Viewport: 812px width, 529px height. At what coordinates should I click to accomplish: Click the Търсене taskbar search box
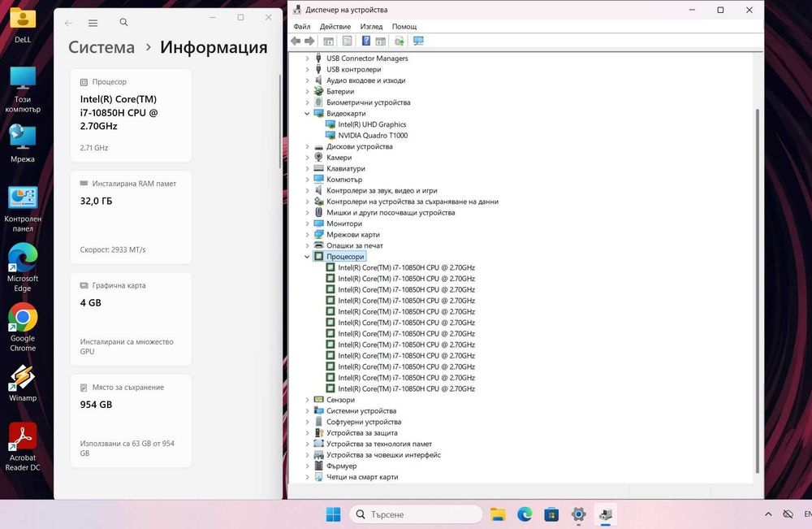tap(417, 514)
